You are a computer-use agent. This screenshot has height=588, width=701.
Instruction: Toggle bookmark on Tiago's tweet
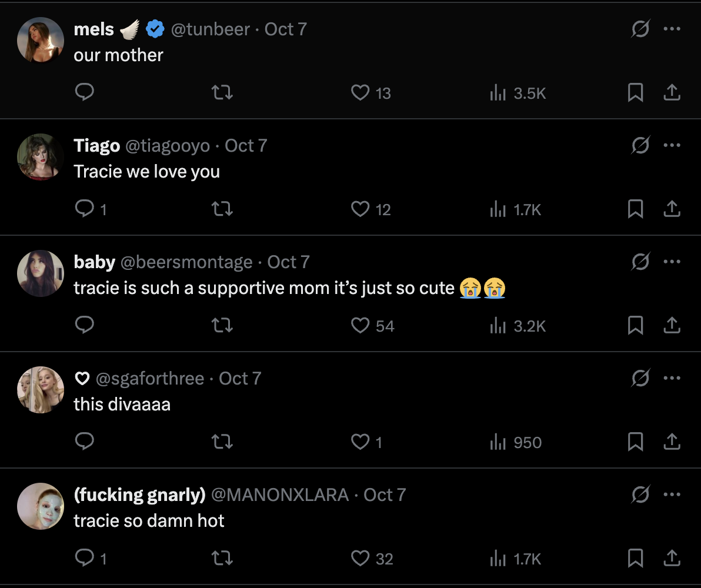click(x=635, y=209)
